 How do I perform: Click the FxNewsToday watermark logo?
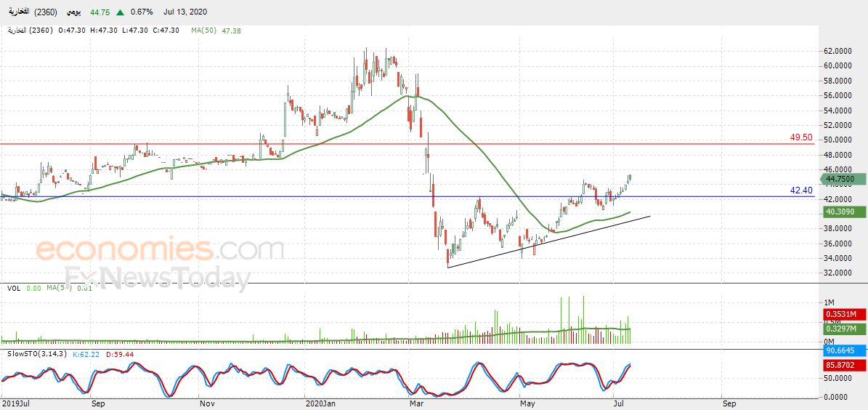coord(157,277)
